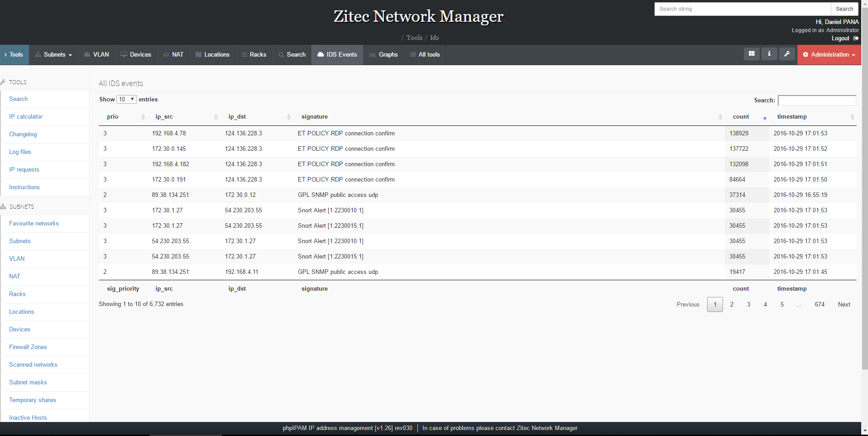Click the dashboard grid icon button

point(752,54)
